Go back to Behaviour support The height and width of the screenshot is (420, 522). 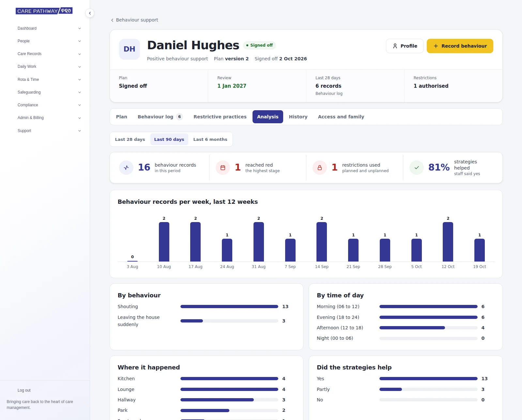134,20
